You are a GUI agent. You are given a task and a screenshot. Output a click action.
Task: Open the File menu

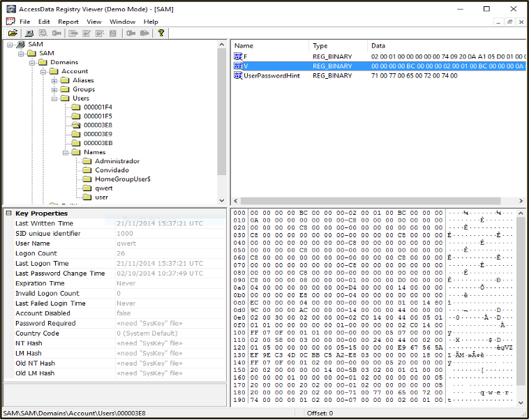click(x=24, y=22)
